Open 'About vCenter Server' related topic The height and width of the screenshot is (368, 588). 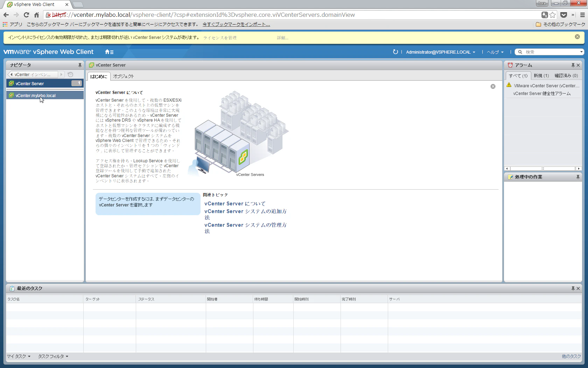click(235, 204)
